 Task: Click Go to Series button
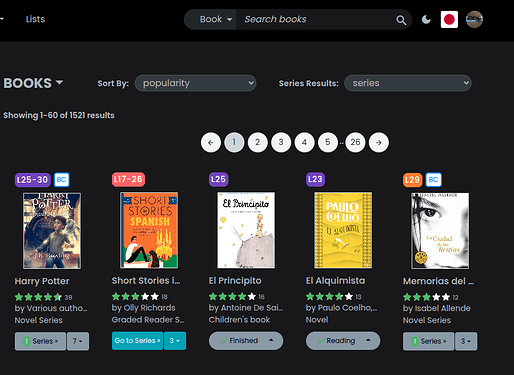[137, 341]
